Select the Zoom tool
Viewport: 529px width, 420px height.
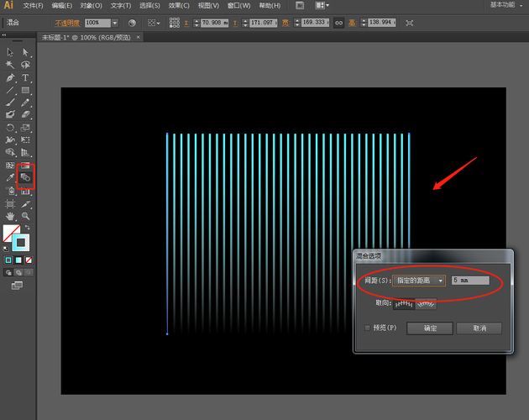tap(25, 216)
